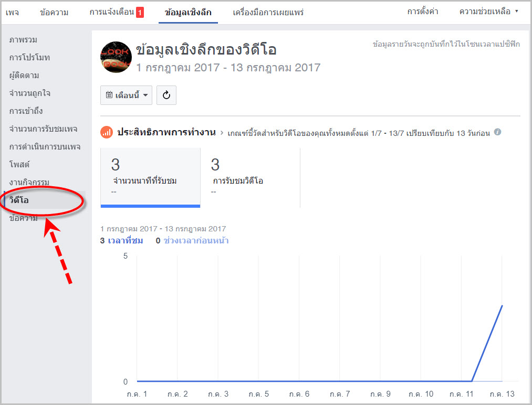Viewport: 532px width, 405px height.
Task: Open the การตั้งค่า settings tab
Action: (x=423, y=12)
